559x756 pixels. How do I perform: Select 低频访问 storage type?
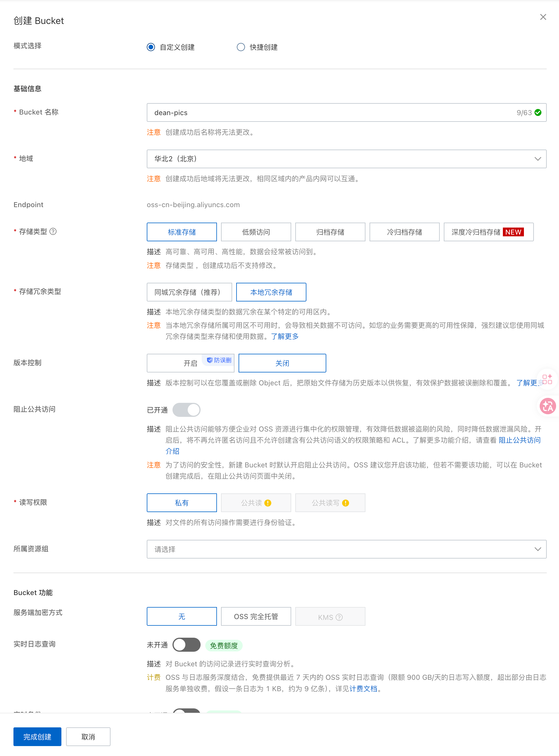click(x=256, y=232)
